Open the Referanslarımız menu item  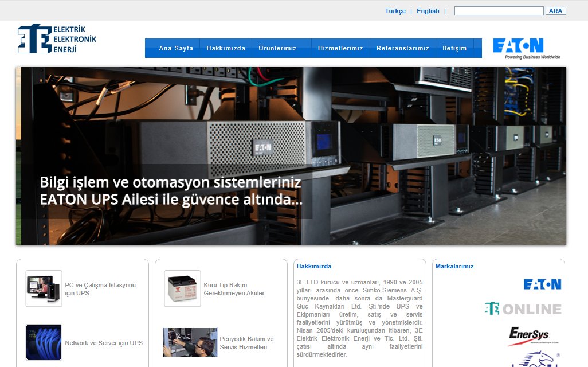tap(403, 48)
